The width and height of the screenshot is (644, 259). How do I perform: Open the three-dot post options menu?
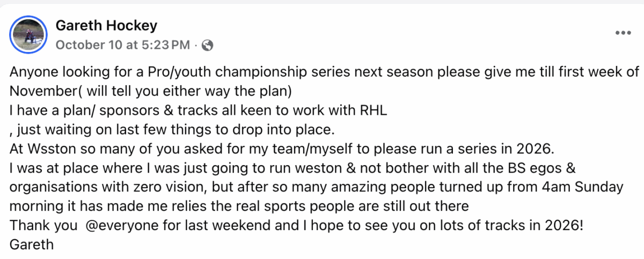tap(623, 33)
